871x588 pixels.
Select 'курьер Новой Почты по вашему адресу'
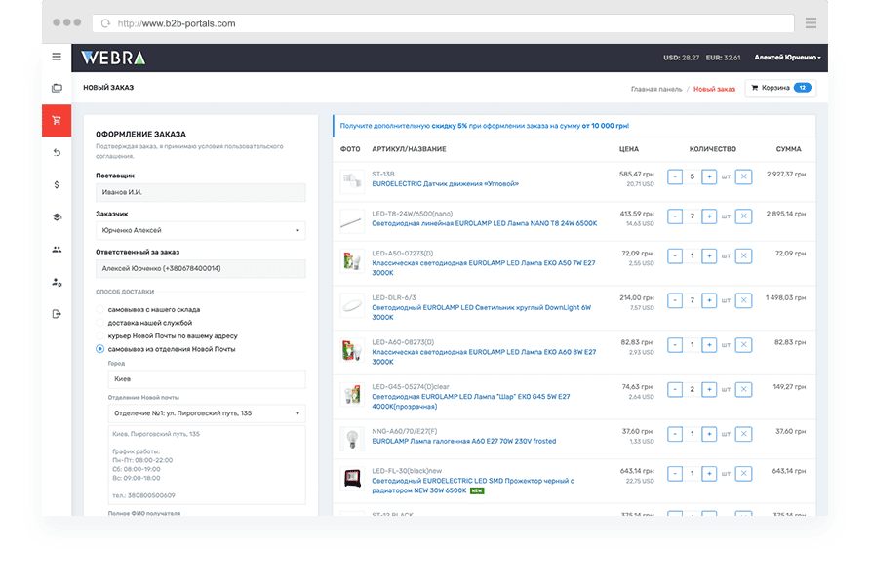point(100,335)
